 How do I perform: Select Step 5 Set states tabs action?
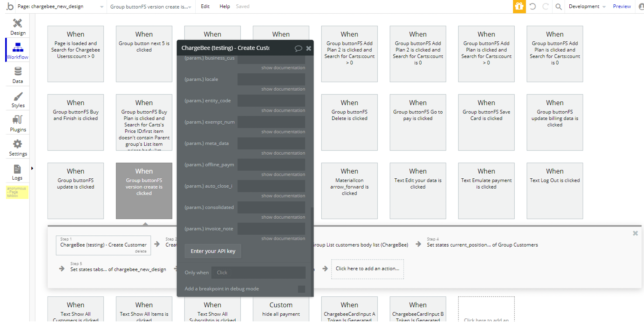click(118, 267)
